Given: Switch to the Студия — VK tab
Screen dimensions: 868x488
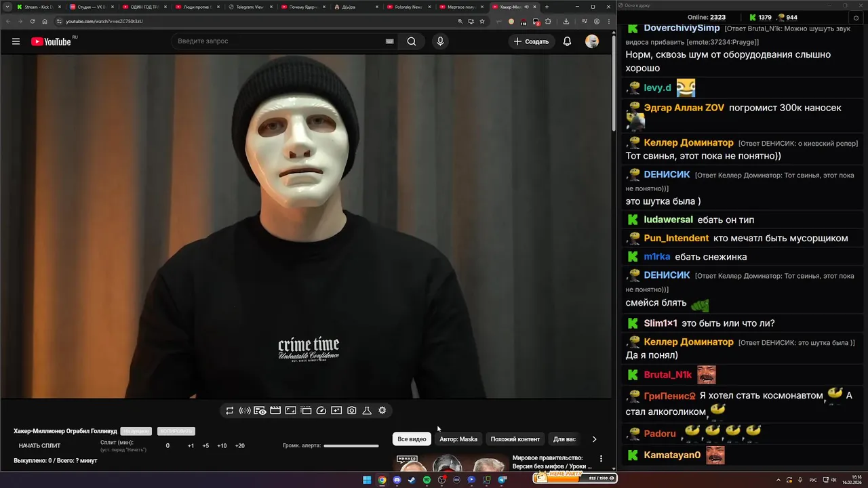Looking at the screenshot, I should pos(92,7).
